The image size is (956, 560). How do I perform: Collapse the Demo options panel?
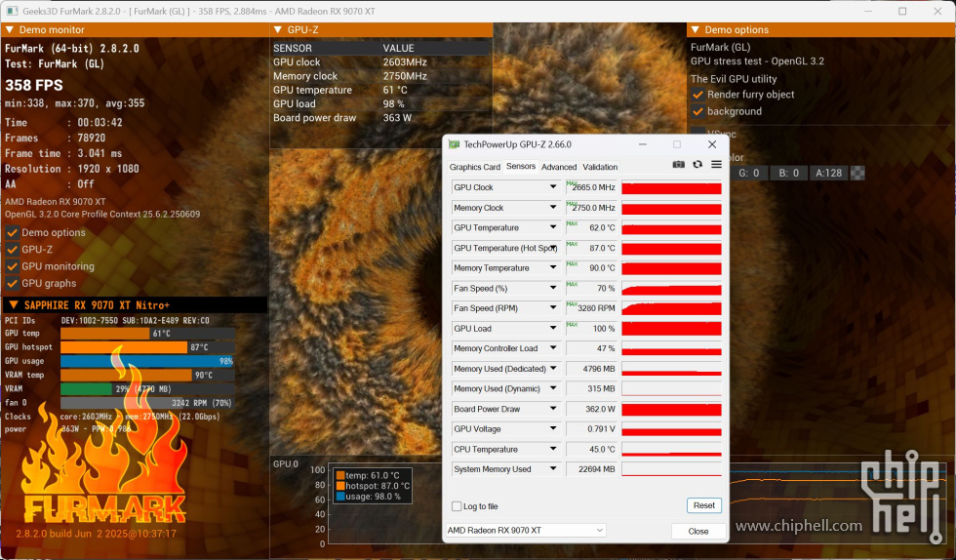pyautogui.click(x=695, y=30)
